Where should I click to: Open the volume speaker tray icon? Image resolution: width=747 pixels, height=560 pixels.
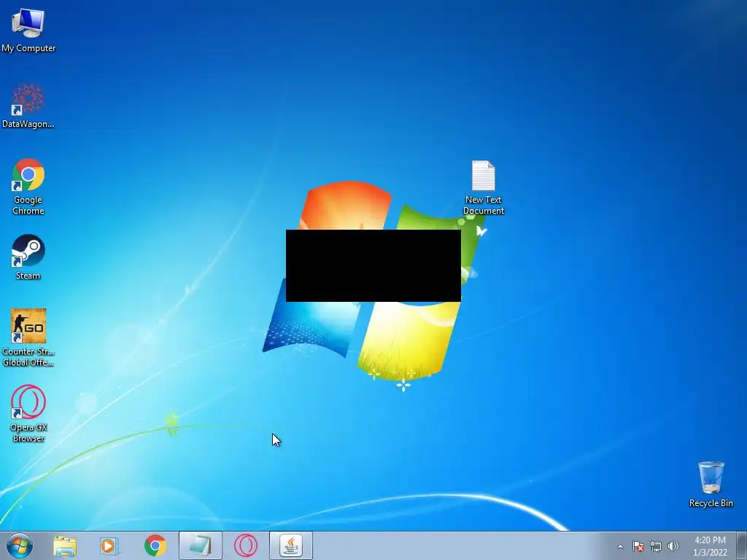673,546
